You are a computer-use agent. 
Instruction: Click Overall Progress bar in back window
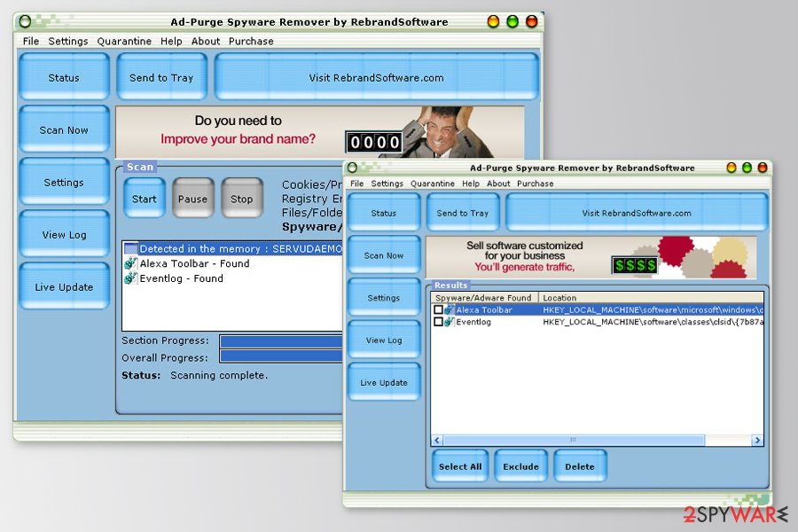281,356
